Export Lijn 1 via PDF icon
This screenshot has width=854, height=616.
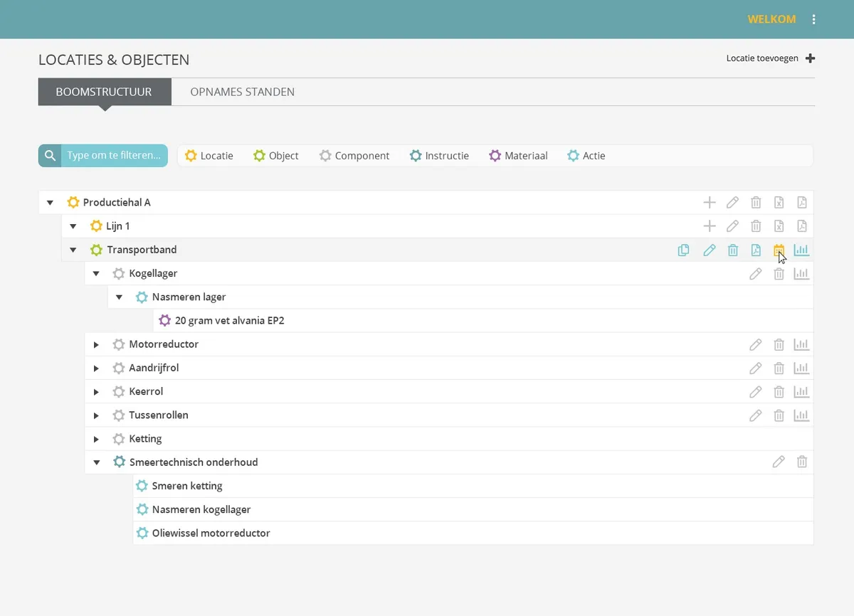click(x=801, y=226)
